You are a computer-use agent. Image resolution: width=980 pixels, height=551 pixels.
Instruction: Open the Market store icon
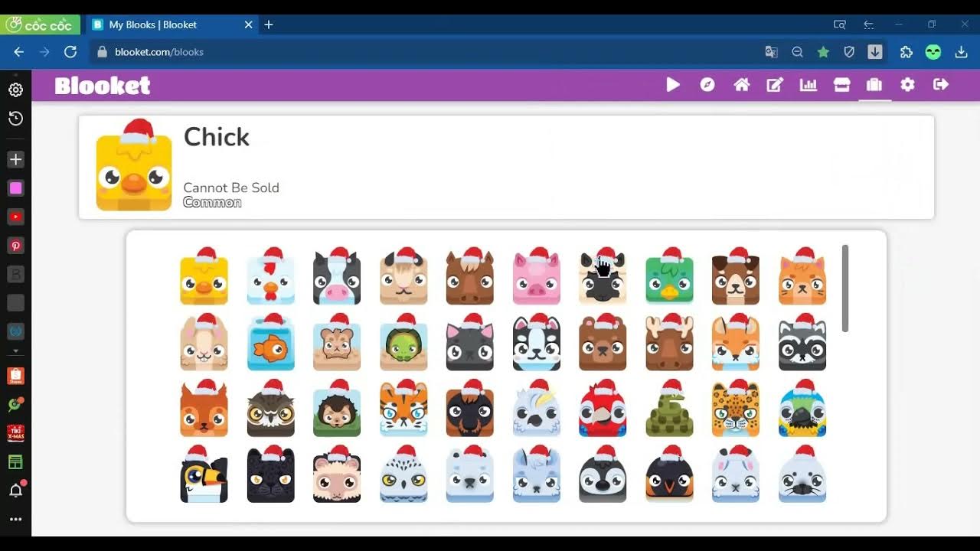(x=841, y=85)
